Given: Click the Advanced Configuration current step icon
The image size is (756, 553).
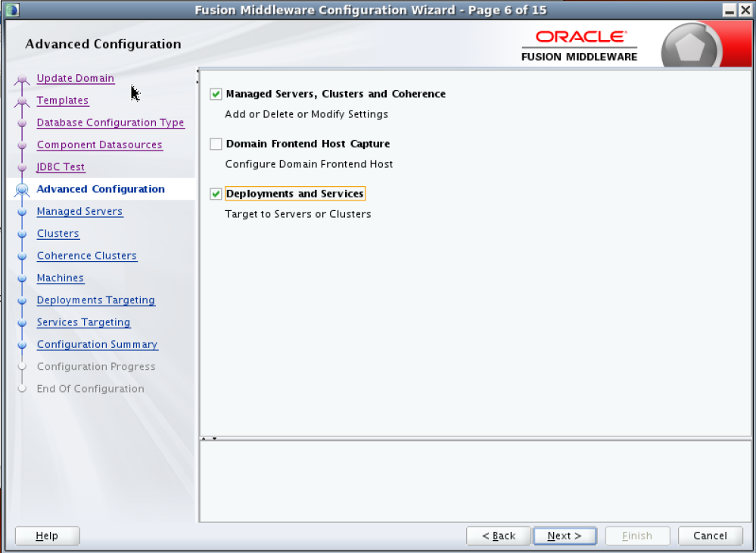Looking at the screenshot, I should tap(22, 189).
